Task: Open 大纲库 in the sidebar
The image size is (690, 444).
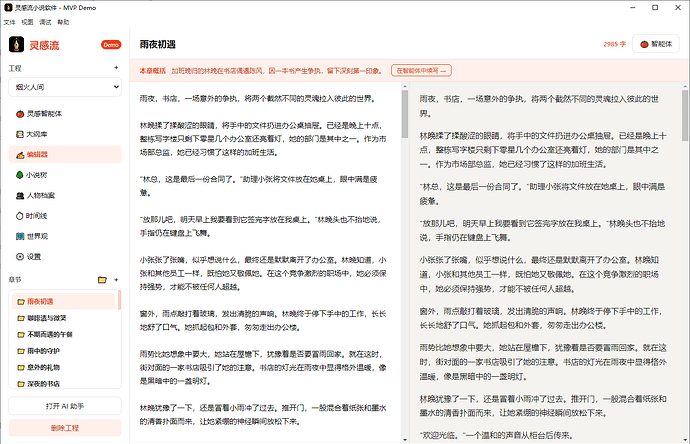Action: click(65, 134)
